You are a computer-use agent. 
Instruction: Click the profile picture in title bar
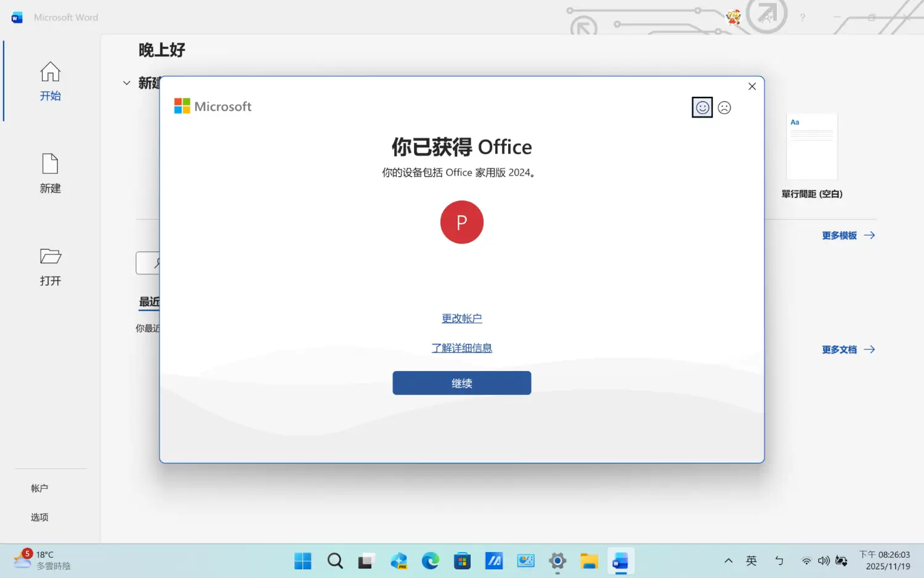point(733,17)
